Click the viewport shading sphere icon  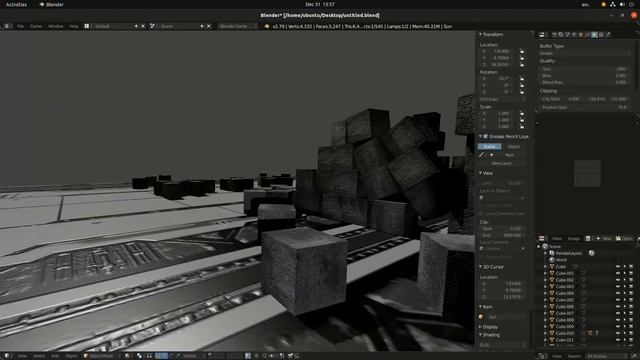tap(127, 356)
